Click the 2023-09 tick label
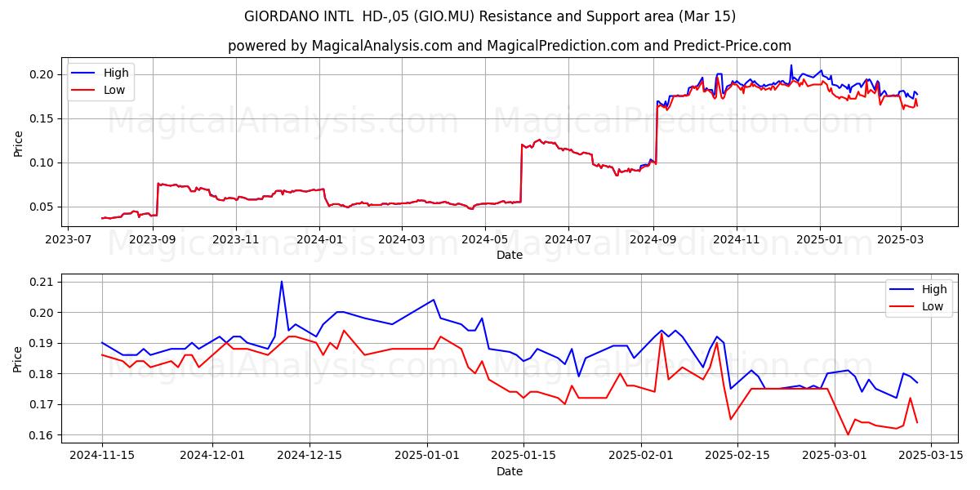 [153, 239]
